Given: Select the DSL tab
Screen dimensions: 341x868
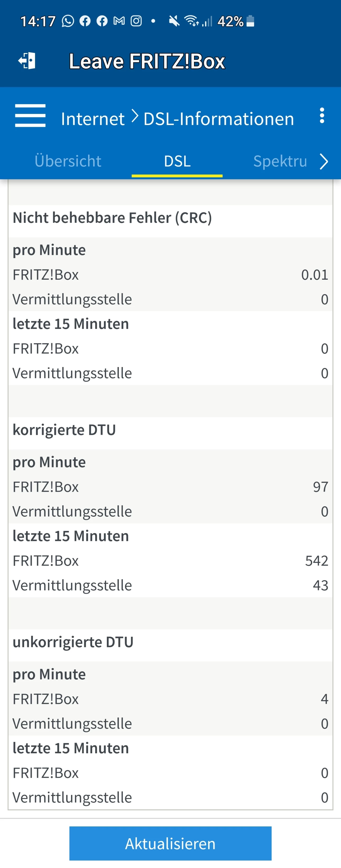Looking at the screenshot, I should 177,161.
